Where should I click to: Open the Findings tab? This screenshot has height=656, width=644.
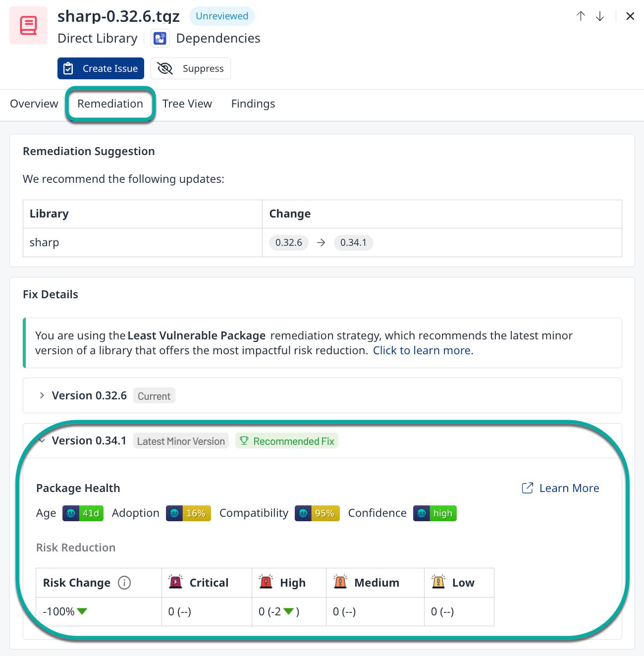click(253, 104)
